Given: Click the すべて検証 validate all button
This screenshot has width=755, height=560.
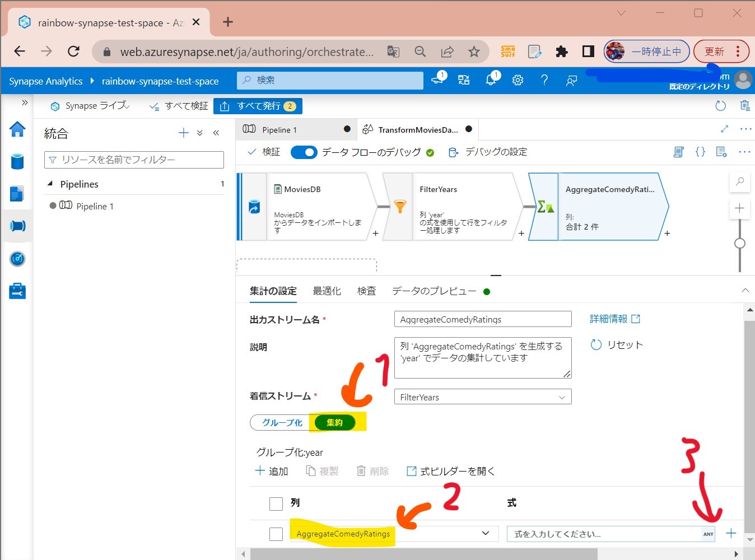Looking at the screenshot, I should pos(179,106).
